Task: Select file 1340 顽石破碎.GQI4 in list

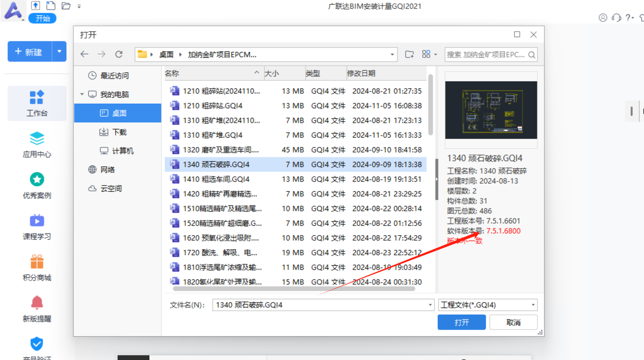Action: 296,165
